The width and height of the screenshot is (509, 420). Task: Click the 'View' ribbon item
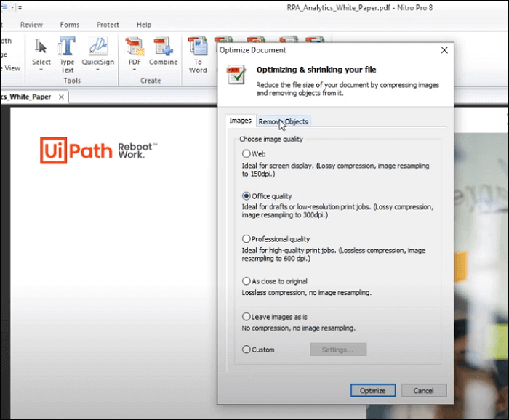coord(11,68)
